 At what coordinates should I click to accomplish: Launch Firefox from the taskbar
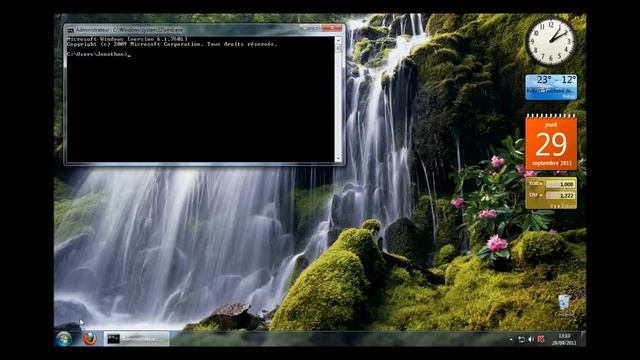pos(89,339)
